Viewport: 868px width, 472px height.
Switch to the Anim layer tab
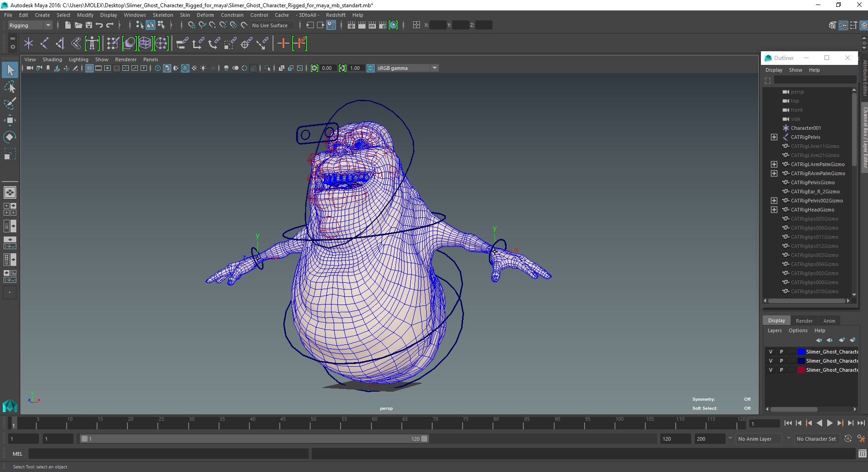(829, 321)
